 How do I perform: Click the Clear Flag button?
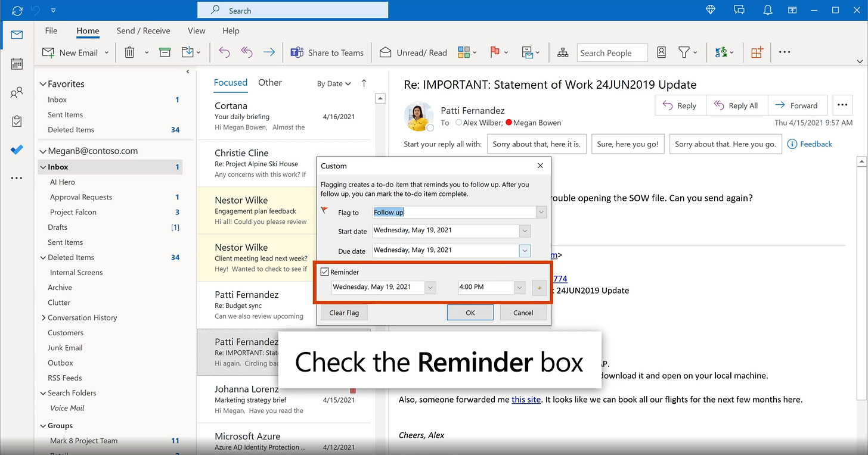[345, 313]
